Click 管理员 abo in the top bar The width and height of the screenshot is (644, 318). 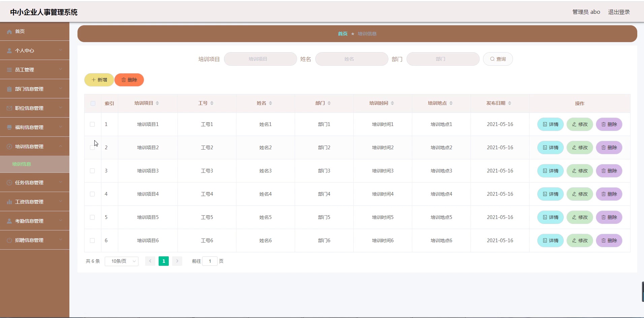586,12
